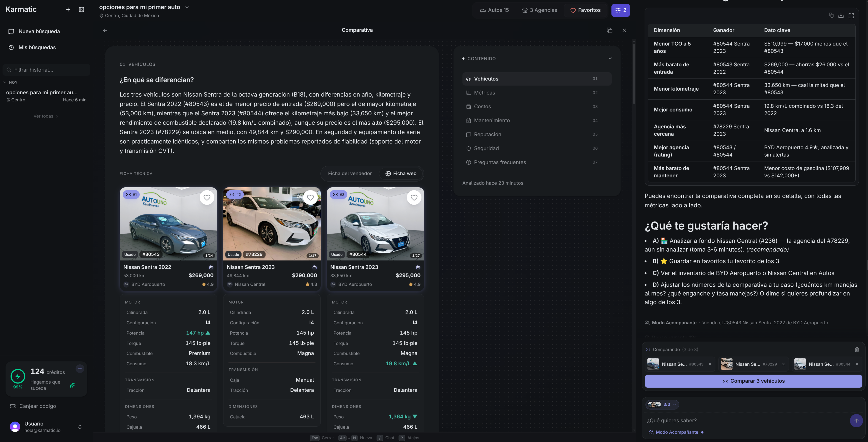868x442 pixels.
Task: Click the robot icon on Nissan Sentra 2022 card
Action: [211, 267]
